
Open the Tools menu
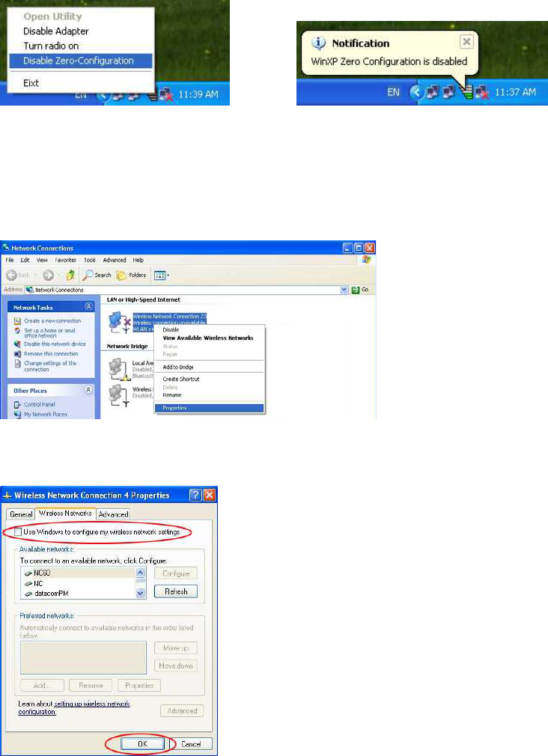[90, 260]
